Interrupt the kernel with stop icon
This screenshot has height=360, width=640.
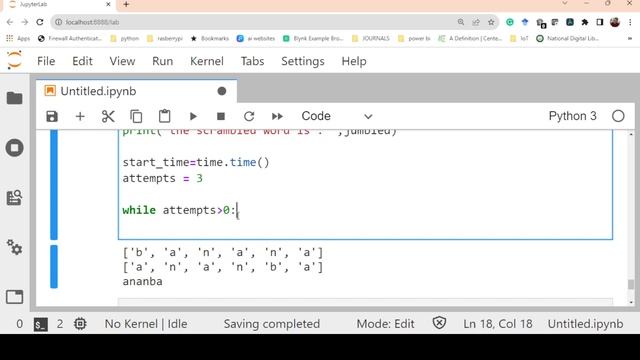[x=221, y=116]
